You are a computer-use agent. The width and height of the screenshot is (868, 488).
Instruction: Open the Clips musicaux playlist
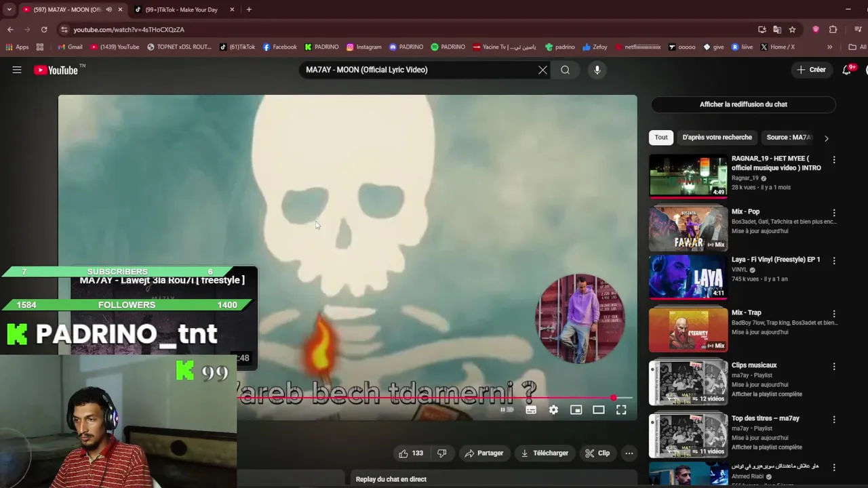click(x=688, y=383)
